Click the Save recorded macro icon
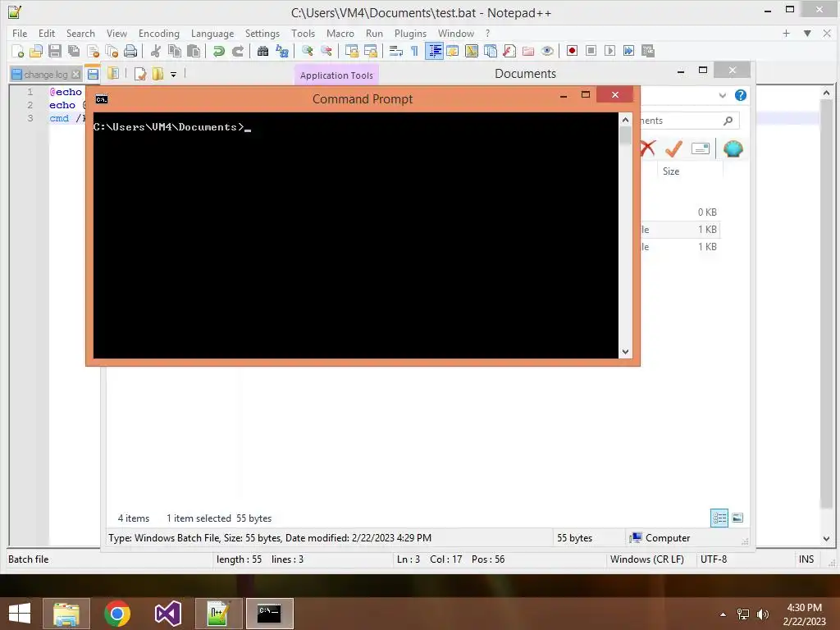Viewport: 840px width, 630px height. tap(648, 51)
